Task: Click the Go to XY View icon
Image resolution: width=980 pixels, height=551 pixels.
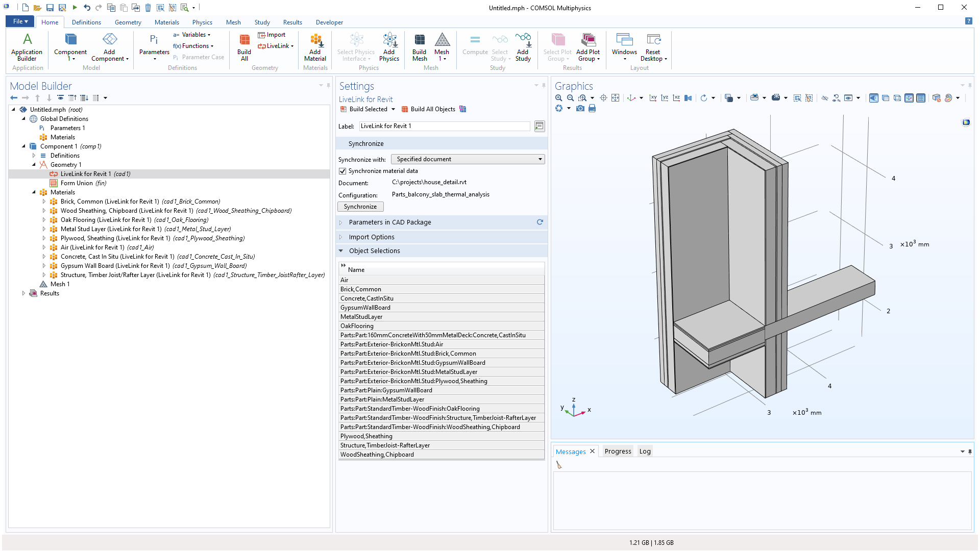Action: click(x=653, y=98)
